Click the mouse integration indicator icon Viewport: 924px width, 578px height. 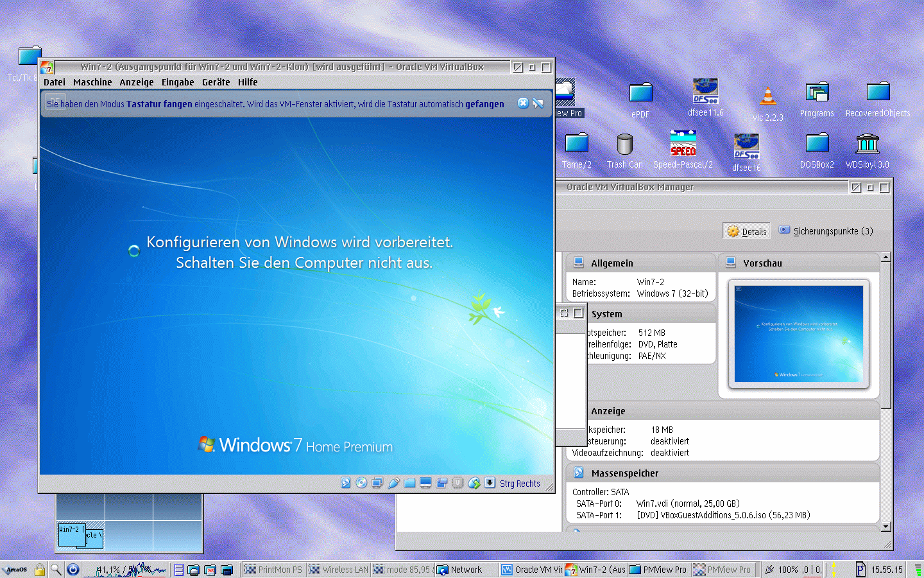[x=474, y=483]
